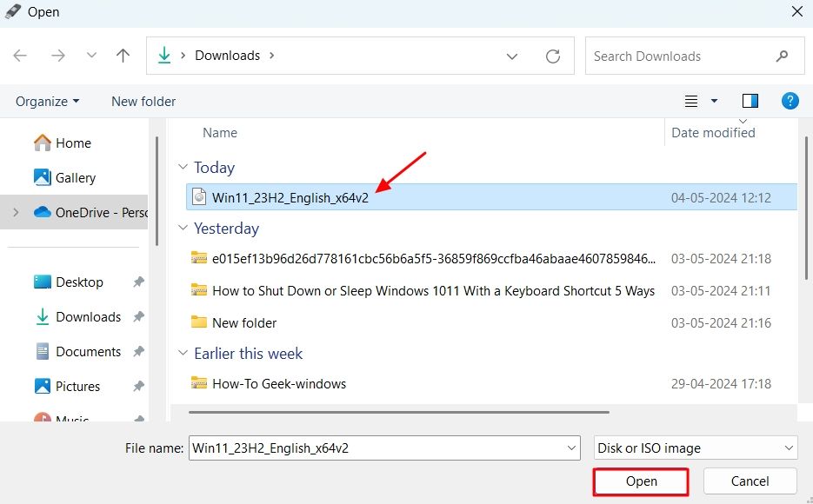Sort by the Name column header

coord(220,133)
